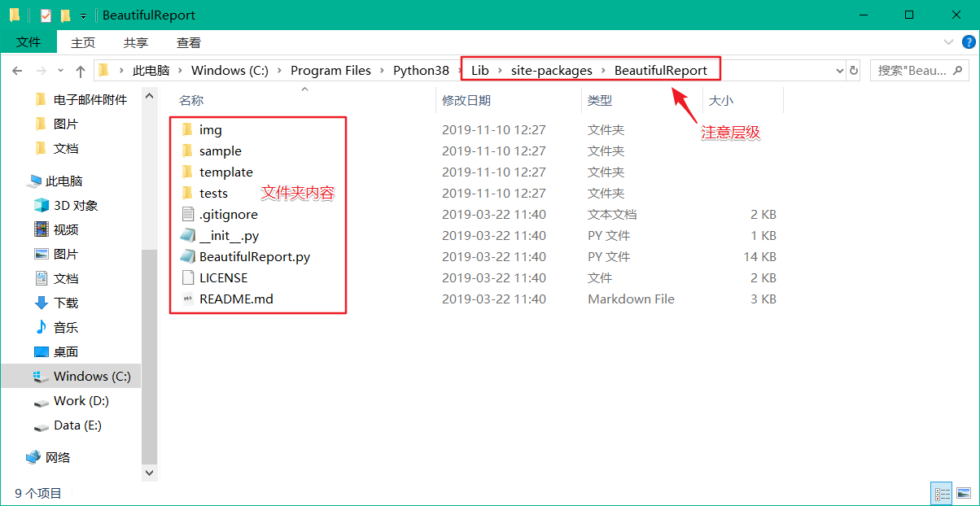Open the img folder icon
Viewport: 980px width, 506px height.
point(187,129)
